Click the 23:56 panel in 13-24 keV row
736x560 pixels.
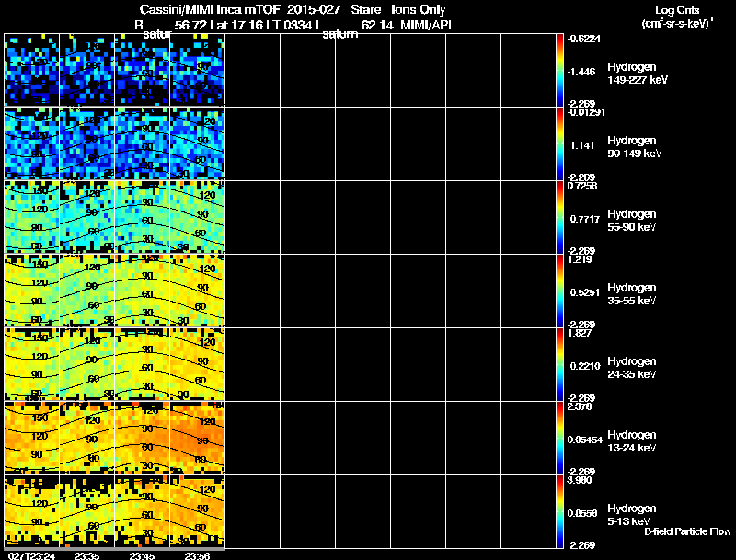[198, 438]
